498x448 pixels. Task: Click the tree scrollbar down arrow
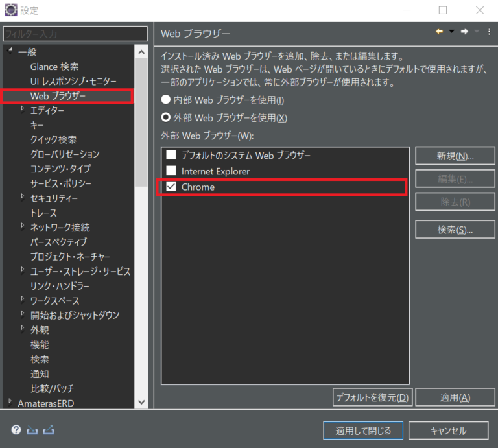(142, 403)
